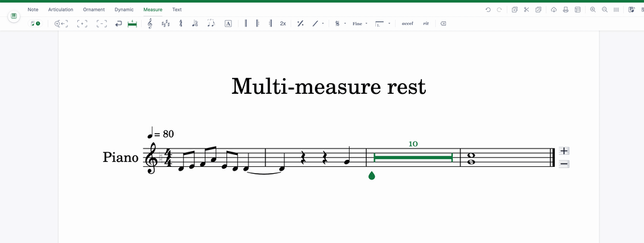The image size is (644, 243).
Task: Zoom in on the score
Action: click(x=592, y=9)
